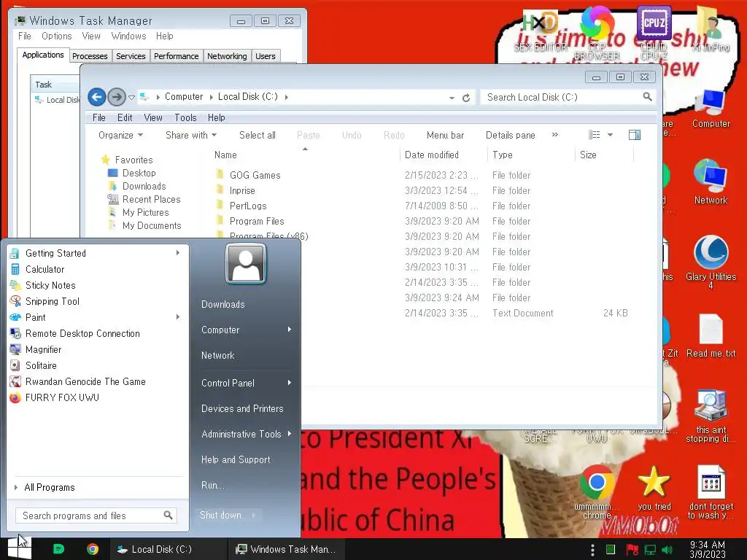The image size is (747, 560).
Task: Open the CPUID CPU-Z desktop icon
Action: click(654, 32)
